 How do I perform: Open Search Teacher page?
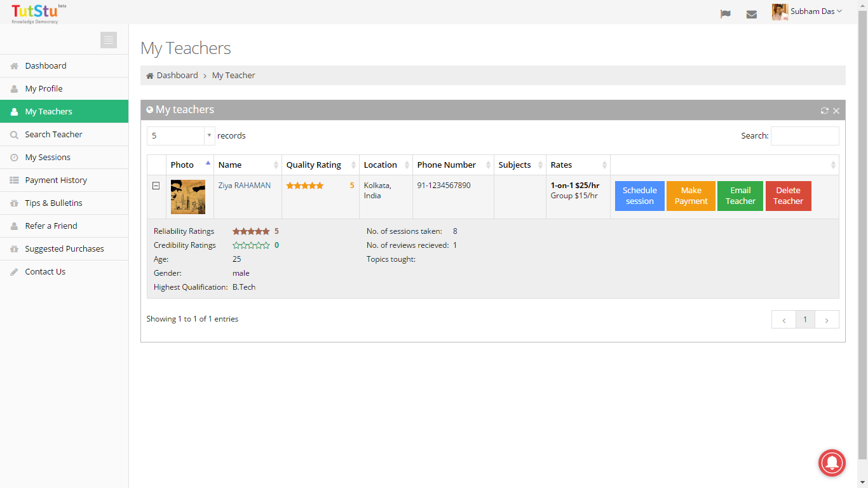[64, 135]
